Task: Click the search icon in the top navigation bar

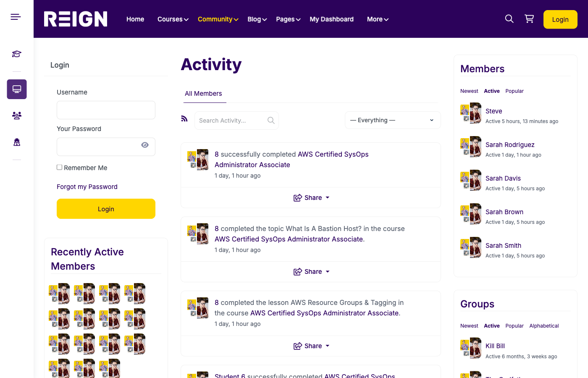Action: coord(509,18)
